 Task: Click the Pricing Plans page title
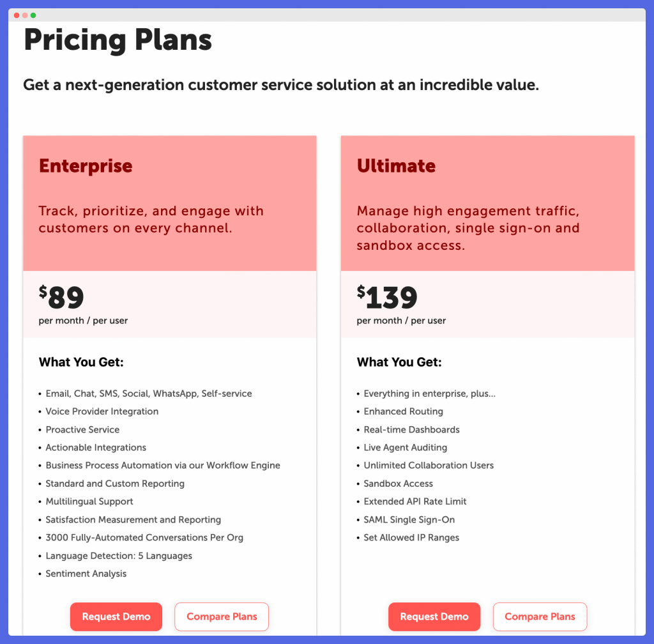point(118,40)
